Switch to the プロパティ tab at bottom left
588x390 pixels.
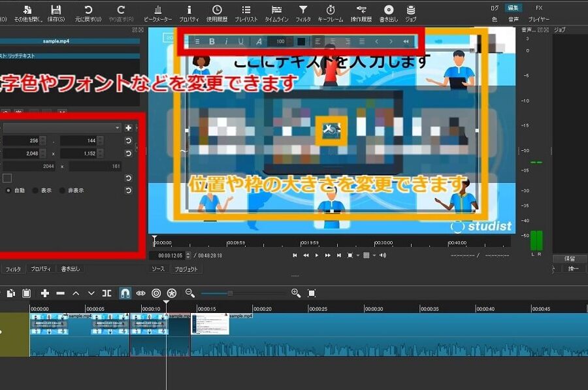click(x=43, y=268)
